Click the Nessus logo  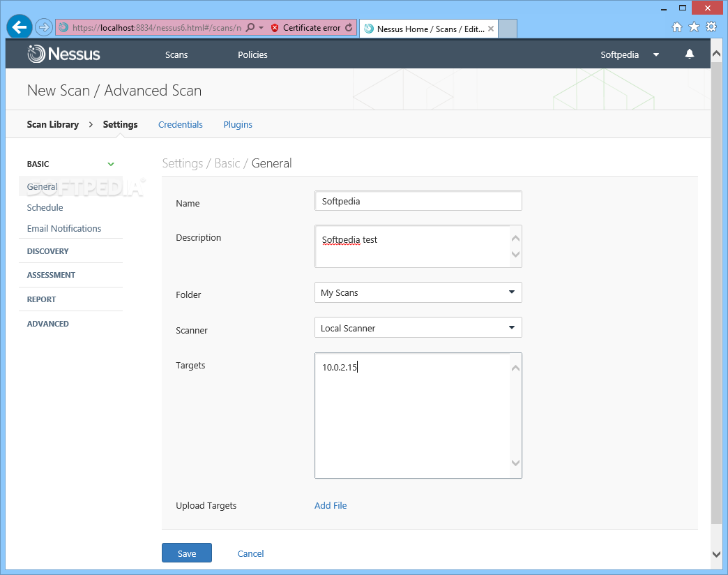coord(63,54)
